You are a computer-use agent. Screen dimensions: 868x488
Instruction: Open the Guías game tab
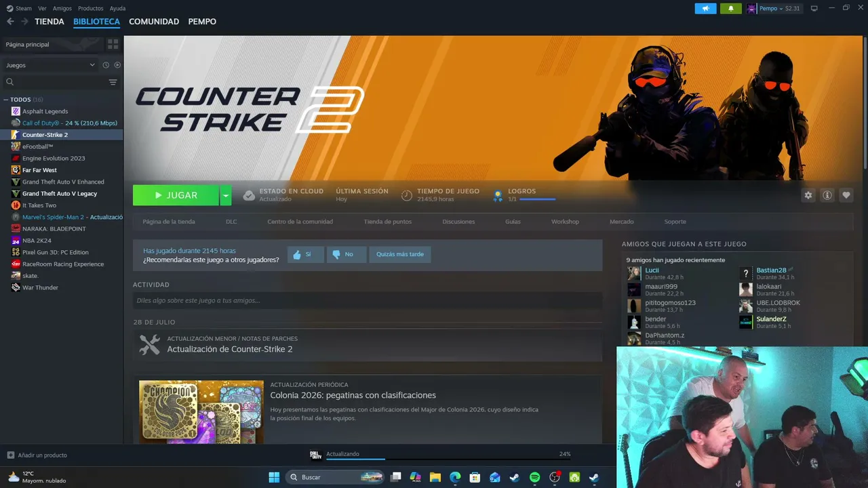tap(513, 222)
